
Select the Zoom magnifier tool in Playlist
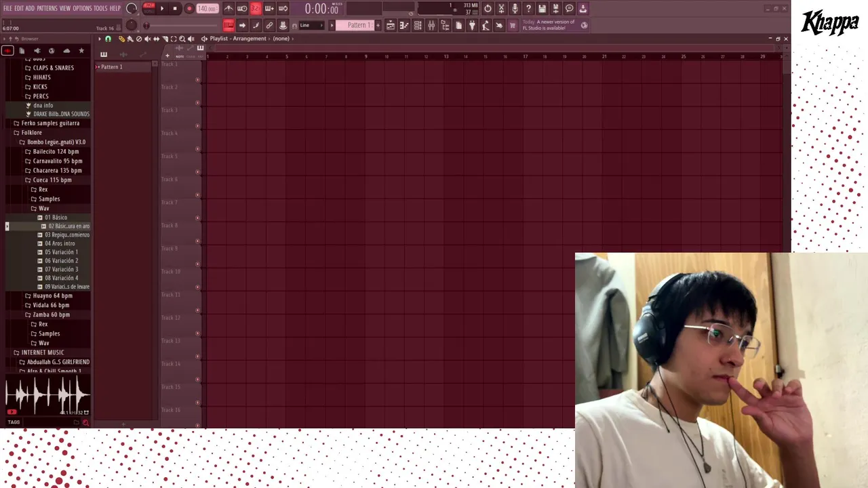(182, 39)
